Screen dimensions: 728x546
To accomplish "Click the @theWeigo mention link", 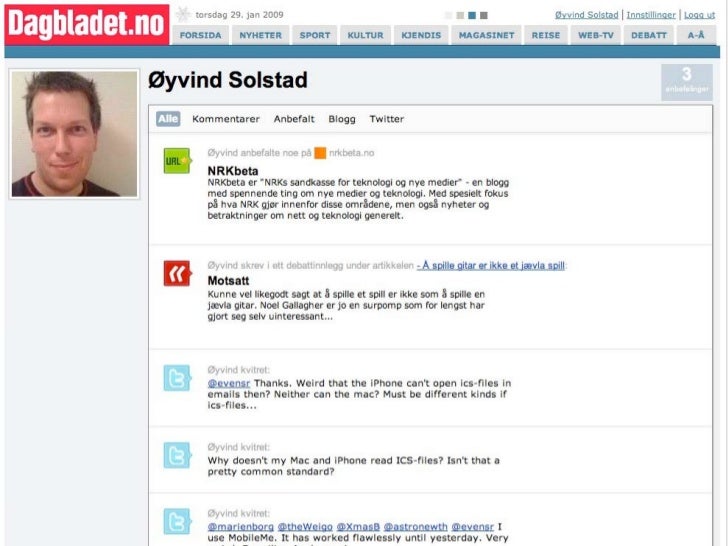I will pyautogui.click(x=305, y=526).
